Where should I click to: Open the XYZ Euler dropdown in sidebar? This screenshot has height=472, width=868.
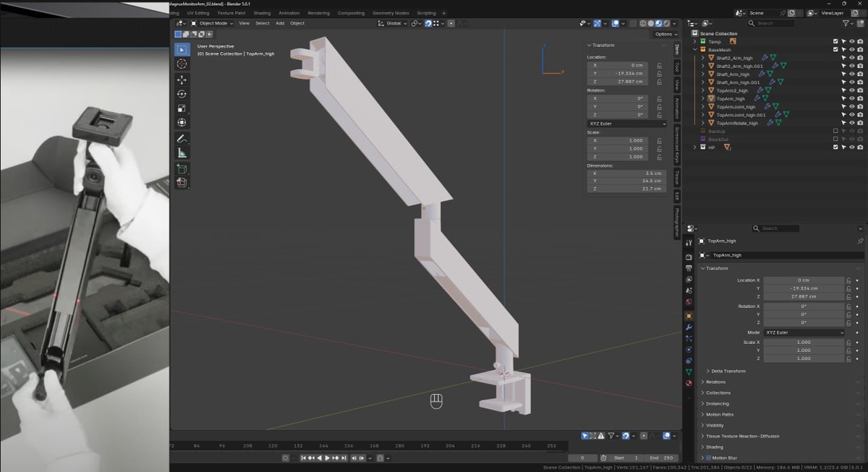627,124
